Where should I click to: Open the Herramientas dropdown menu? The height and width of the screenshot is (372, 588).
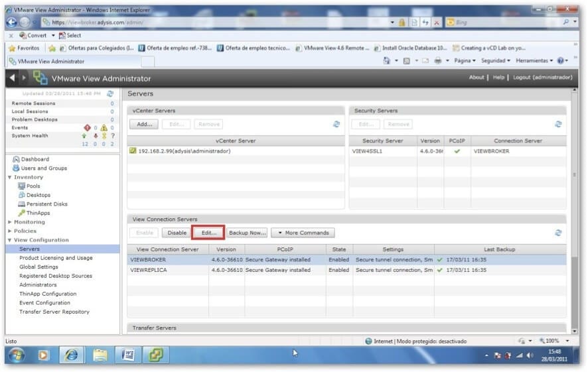point(534,61)
